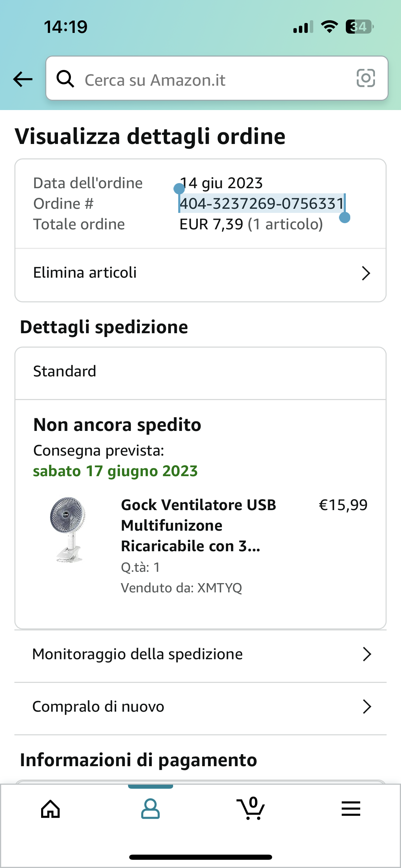
Task: Open the account profile tab icon
Action: 150,809
